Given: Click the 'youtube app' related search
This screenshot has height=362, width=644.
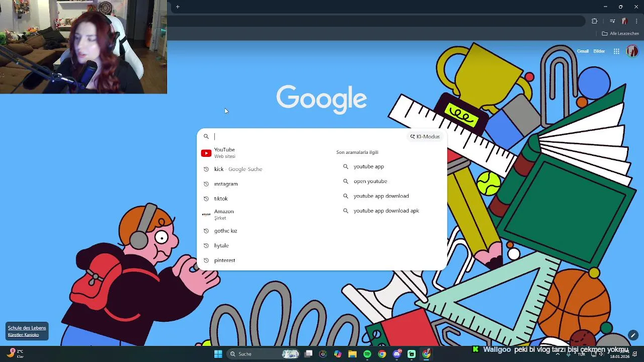Looking at the screenshot, I should tap(369, 166).
